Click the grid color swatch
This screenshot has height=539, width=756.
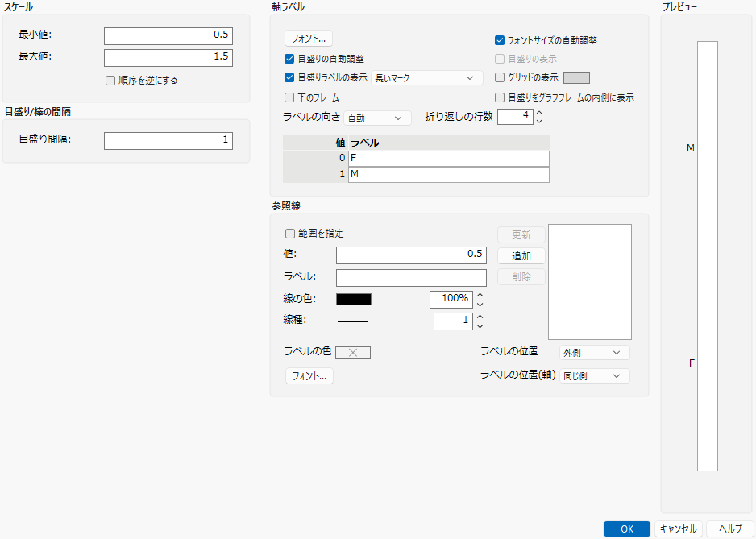click(x=576, y=77)
